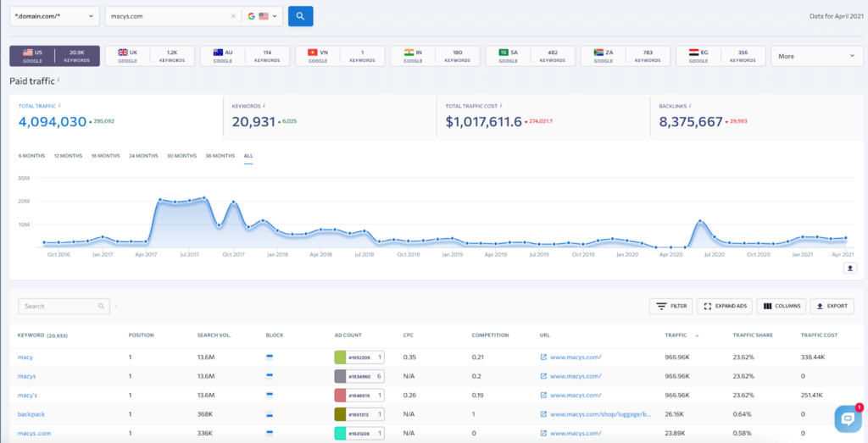Select the SA Google 482 keywords tab
This screenshot has width=868, height=443.
click(x=531, y=56)
